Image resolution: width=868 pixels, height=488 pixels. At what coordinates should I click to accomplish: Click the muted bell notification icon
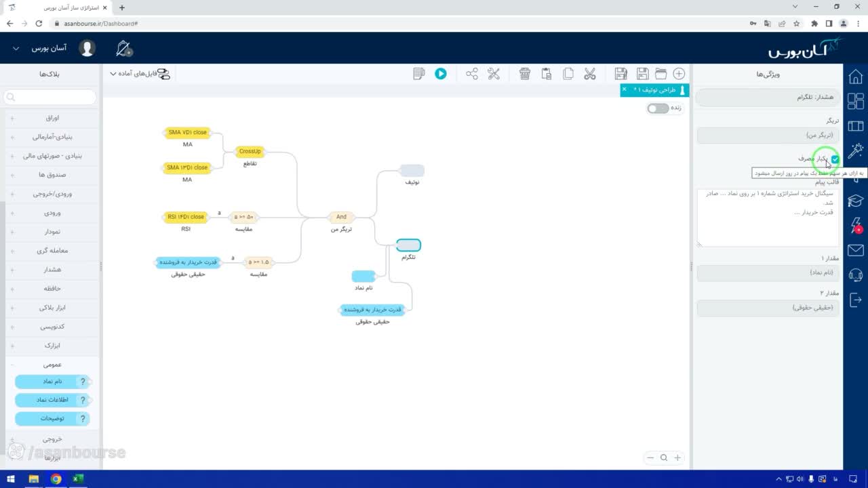pos(123,49)
